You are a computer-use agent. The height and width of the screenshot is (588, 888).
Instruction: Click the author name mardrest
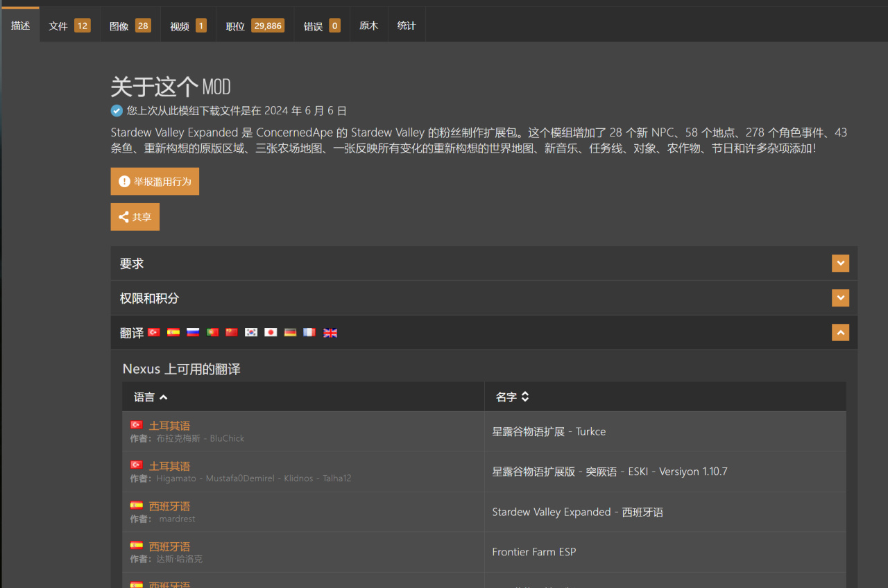coord(178,519)
